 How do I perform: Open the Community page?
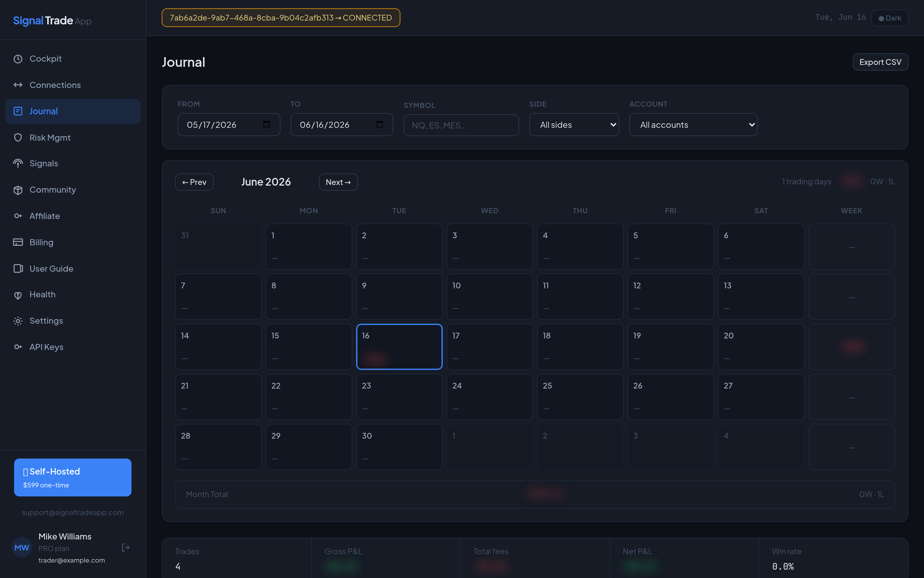(73, 190)
